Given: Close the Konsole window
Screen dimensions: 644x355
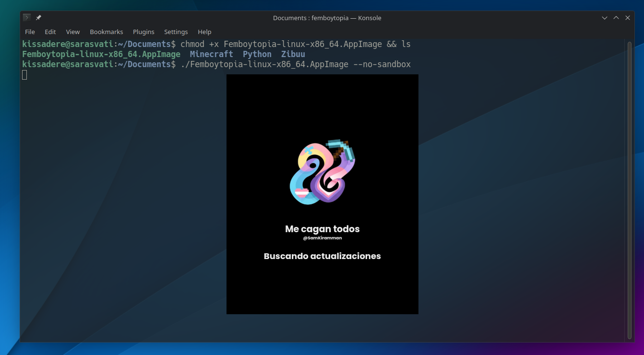Looking at the screenshot, I should click(628, 18).
